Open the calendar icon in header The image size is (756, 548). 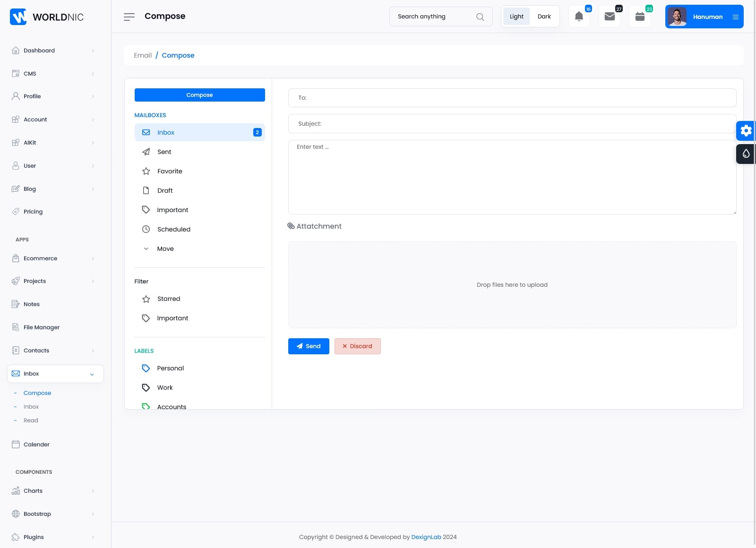coord(640,17)
